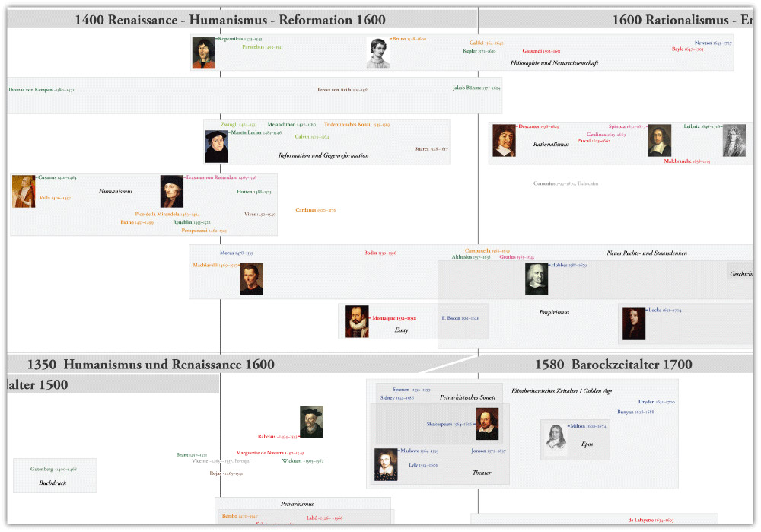Image resolution: width=761 pixels, height=532 pixels.
Task: Open the Martin Luther portrait
Action: pyautogui.click(x=216, y=146)
